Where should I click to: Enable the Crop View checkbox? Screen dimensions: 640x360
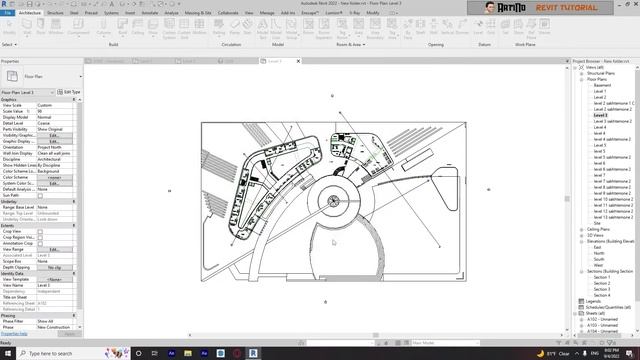(40, 231)
